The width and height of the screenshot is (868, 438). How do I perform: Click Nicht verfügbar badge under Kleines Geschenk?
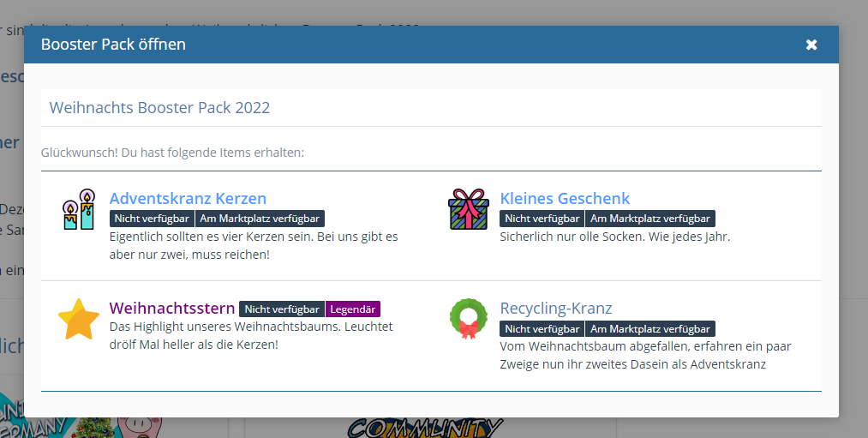[542, 219]
